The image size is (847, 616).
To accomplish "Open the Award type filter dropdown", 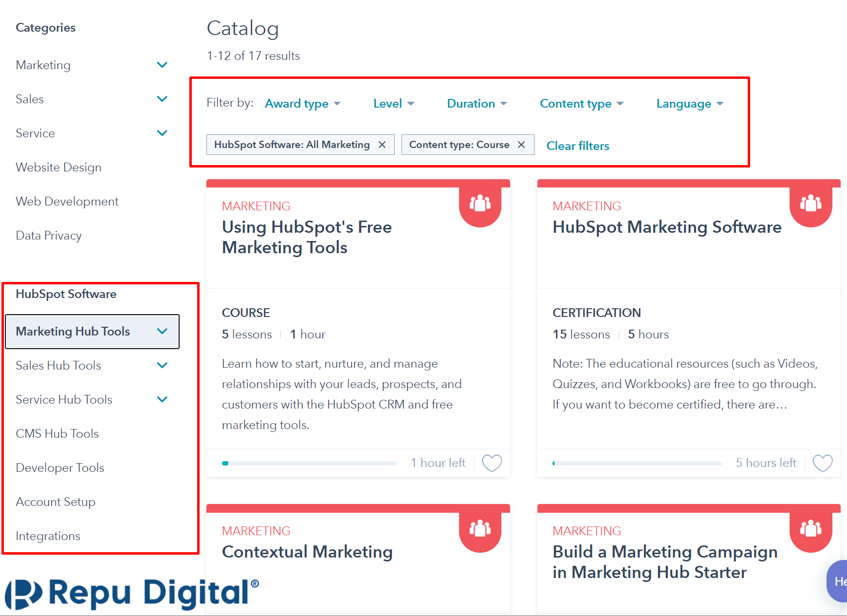I will click(x=302, y=104).
